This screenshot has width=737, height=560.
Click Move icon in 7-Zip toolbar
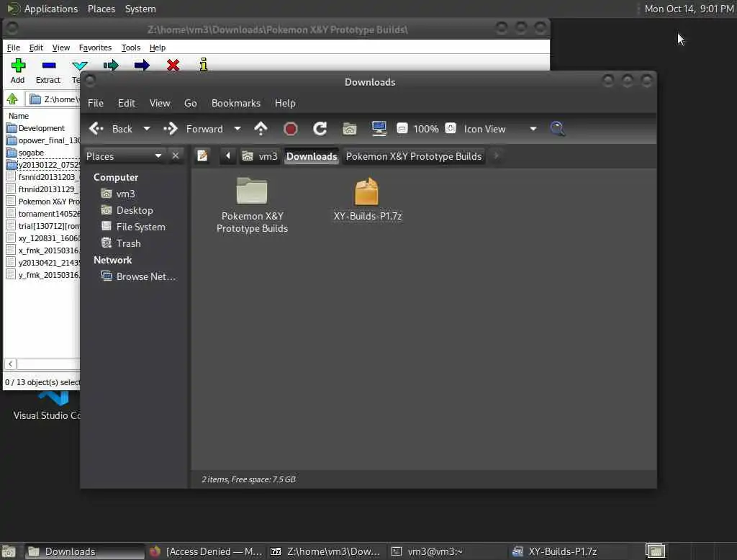click(142, 65)
